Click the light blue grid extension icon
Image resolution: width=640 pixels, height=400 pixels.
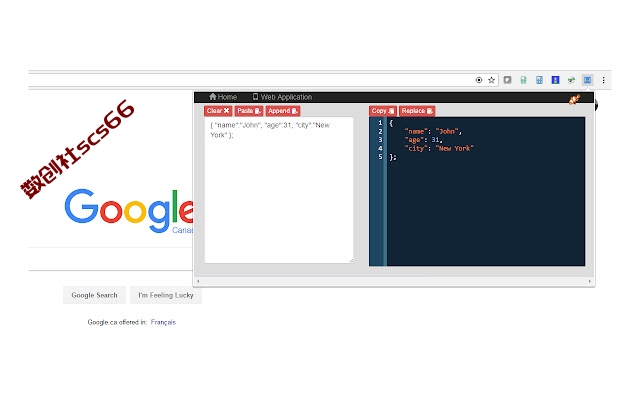(x=539, y=80)
